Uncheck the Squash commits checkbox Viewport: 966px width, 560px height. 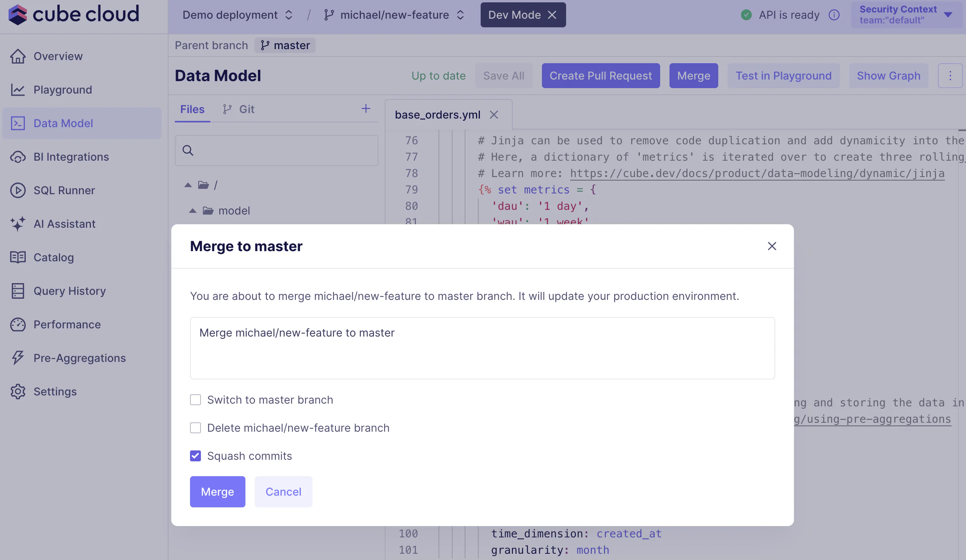tap(195, 456)
